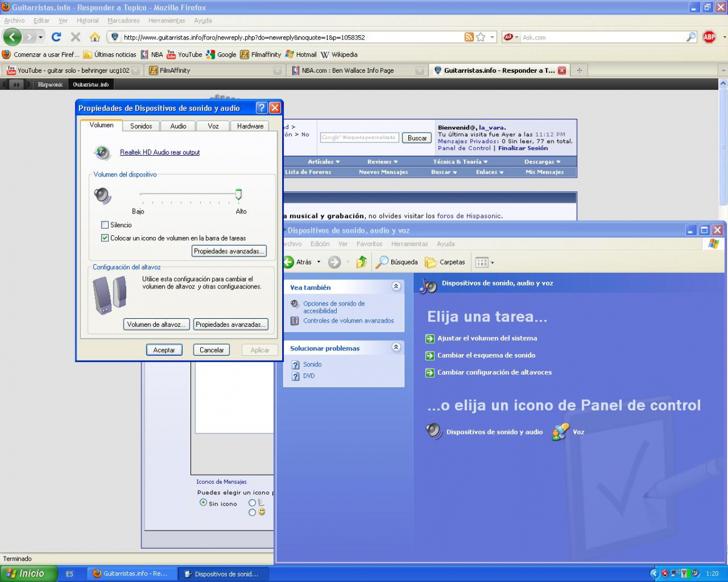Open the Firefox history dropdown next to forward button
The width and height of the screenshot is (728, 582).
[41, 37]
